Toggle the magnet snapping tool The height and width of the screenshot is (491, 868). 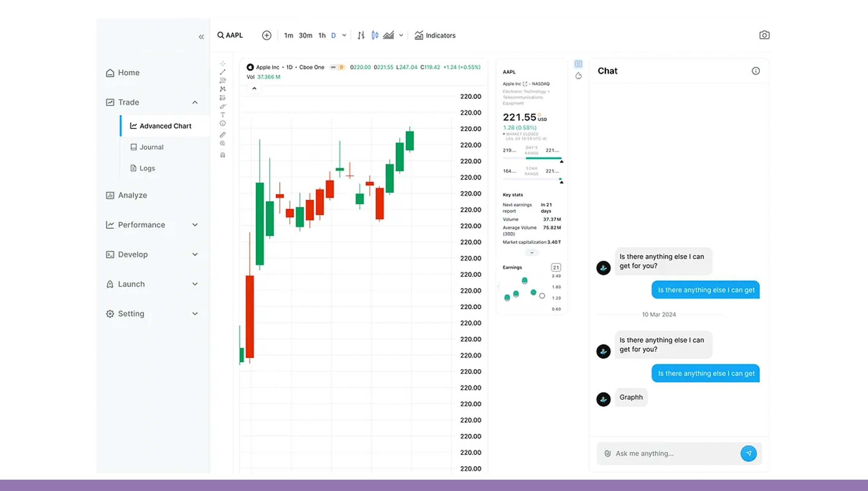223,155
